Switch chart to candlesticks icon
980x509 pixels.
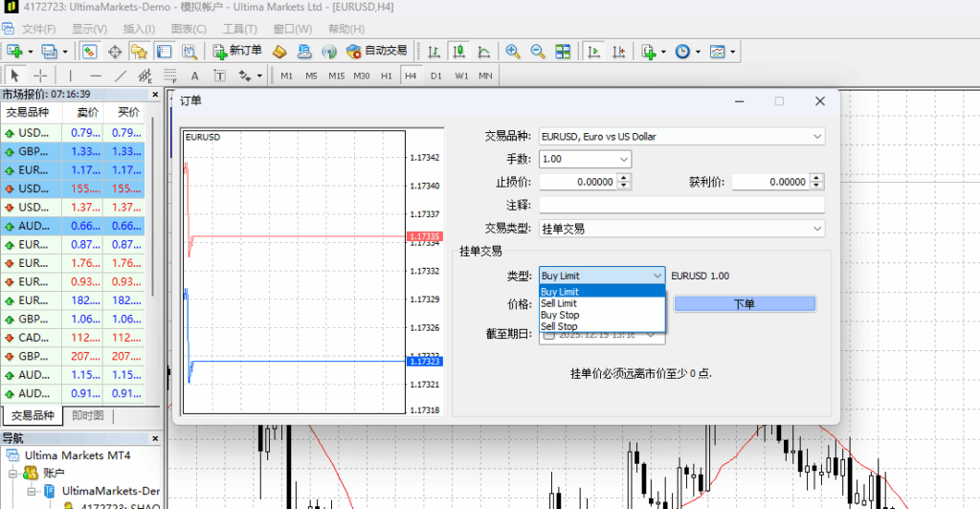[x=458, y=52]
